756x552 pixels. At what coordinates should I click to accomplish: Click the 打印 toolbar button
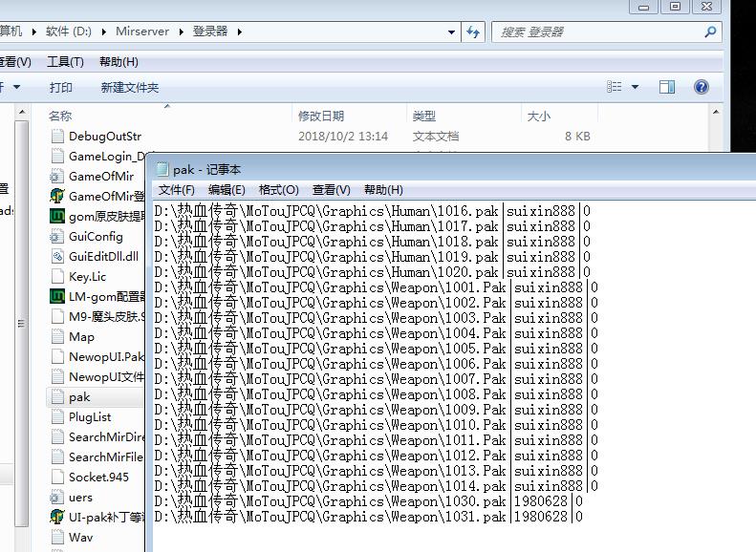61,87
